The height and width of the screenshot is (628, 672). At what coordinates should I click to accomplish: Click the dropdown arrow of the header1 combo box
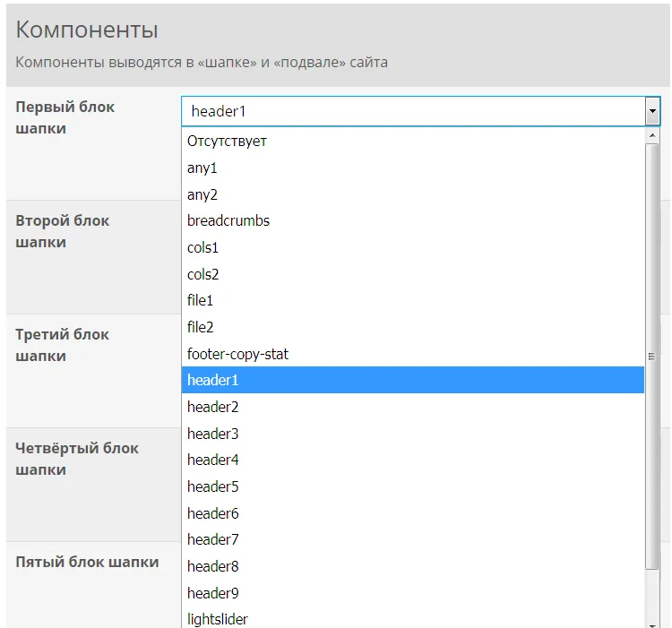click(652, 112)
